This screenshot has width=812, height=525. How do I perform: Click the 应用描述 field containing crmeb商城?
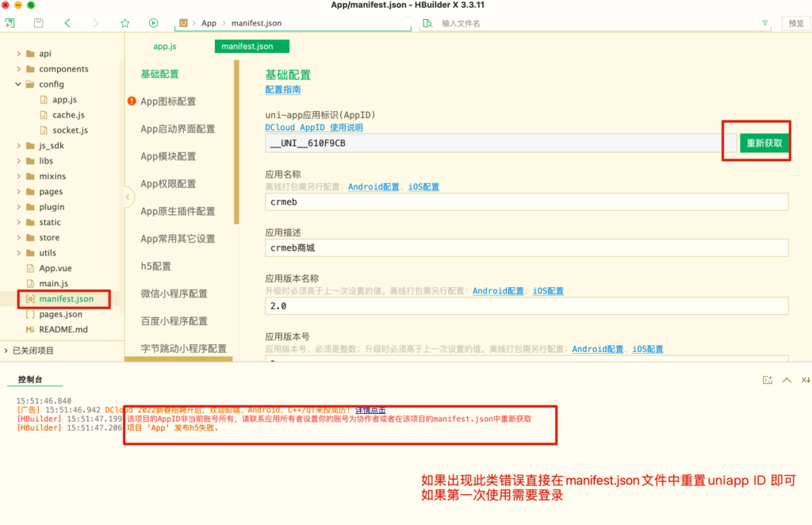(527, 248)
